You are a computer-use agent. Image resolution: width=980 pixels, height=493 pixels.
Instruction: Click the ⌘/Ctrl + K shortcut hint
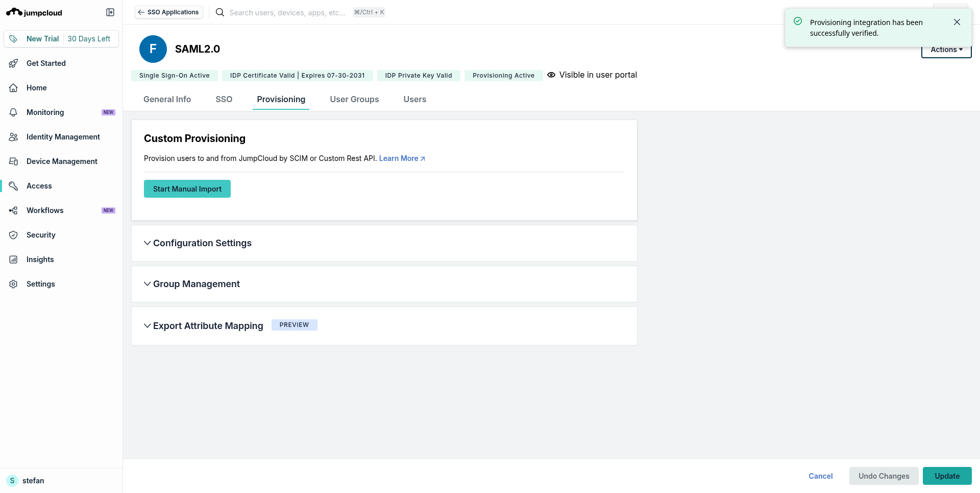(x=369, y=12)
